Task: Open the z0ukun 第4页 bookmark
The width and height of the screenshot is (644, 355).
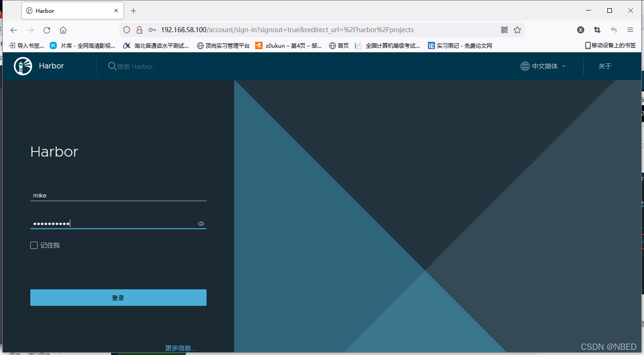Action: coord(289,45)
